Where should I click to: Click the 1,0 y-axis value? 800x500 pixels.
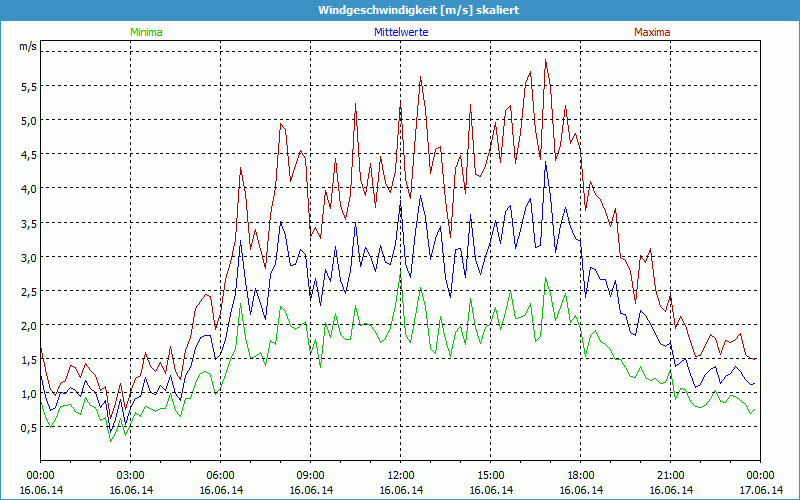[x=29, y=394]
